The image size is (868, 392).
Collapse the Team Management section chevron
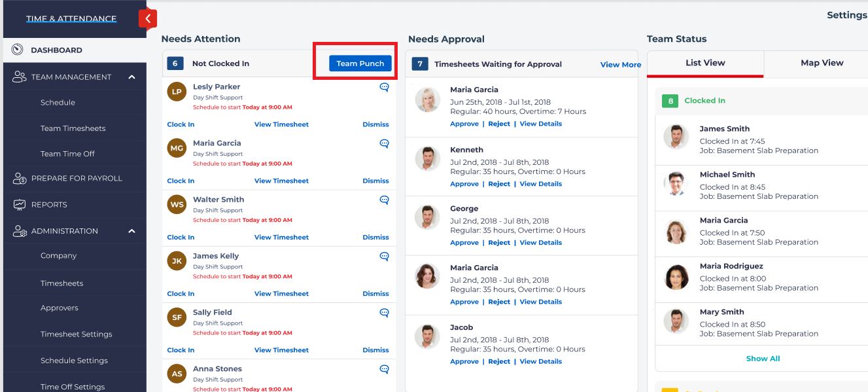(131, 76)
